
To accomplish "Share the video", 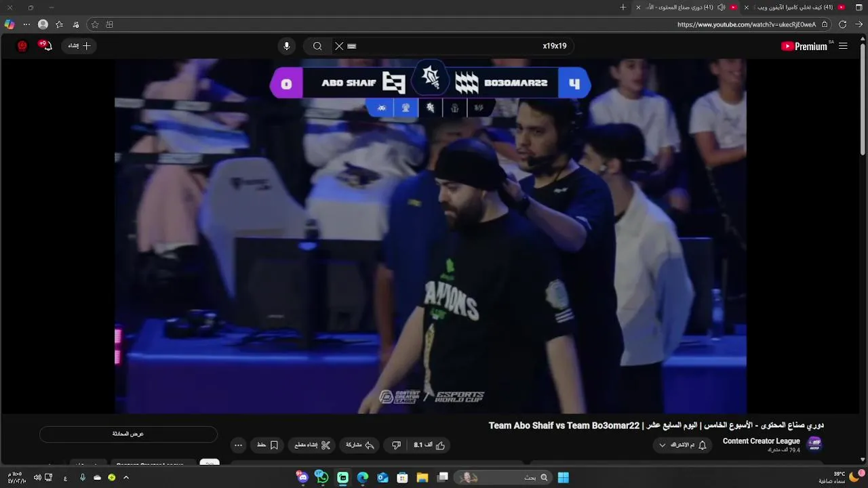I will 360,445.
